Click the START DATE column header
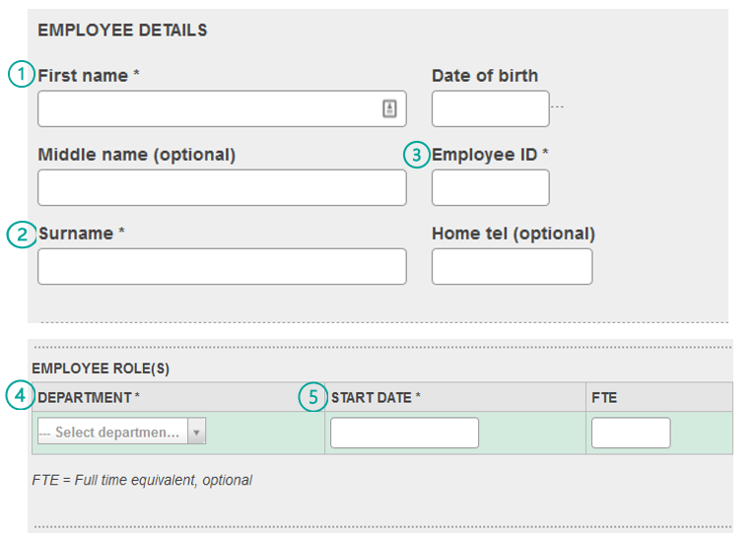This screenshot has height=537, width=756. 376,398
